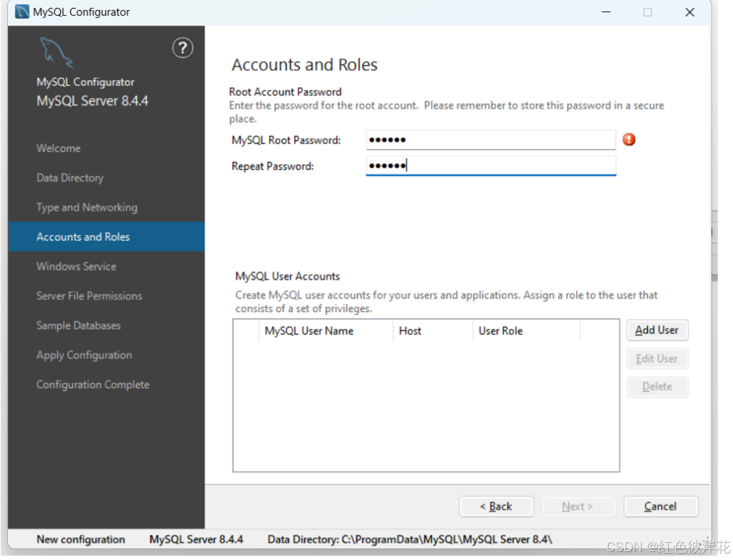733x560 pixels.
Task: Click the User Role column header
Action: pos(526,331)
